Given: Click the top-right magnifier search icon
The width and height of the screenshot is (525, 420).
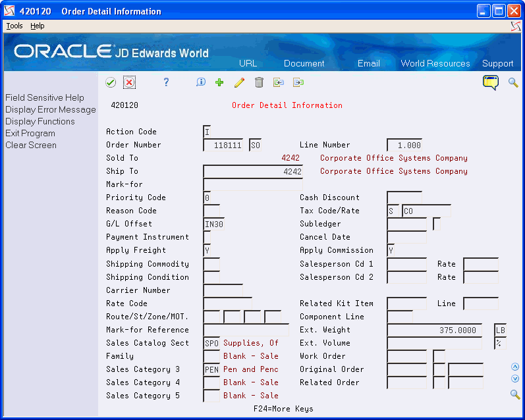Looking at the screenshot, I should (x=513, y=82).
